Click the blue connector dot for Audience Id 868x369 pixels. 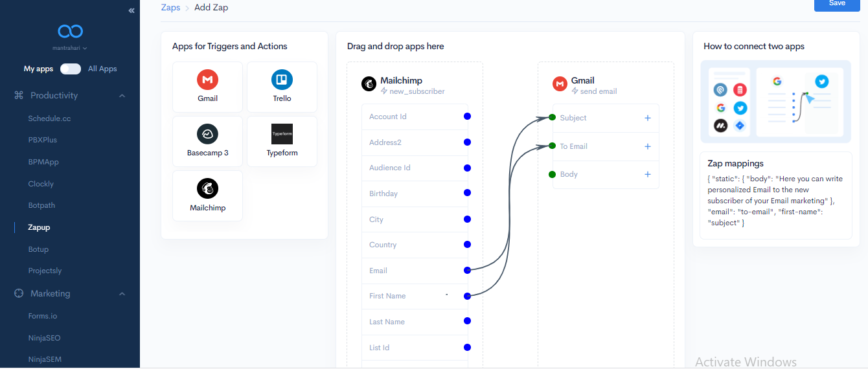[x=467, y=168]
